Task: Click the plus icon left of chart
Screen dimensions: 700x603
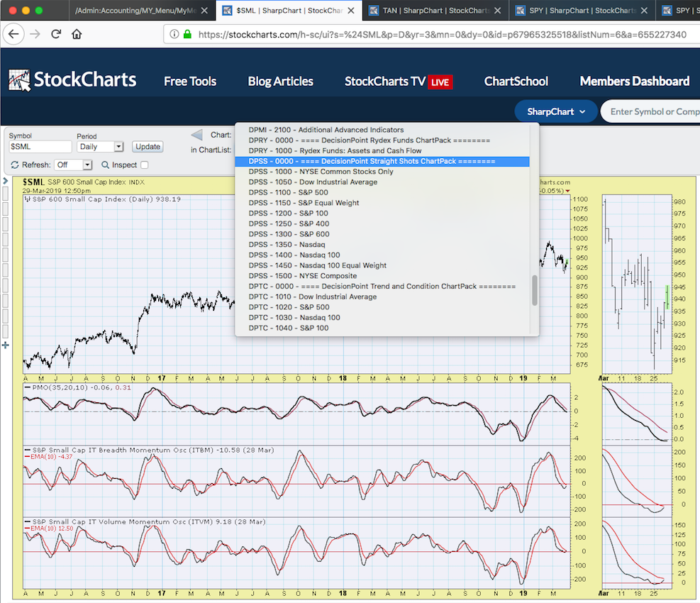Action: tap(6, 345)
